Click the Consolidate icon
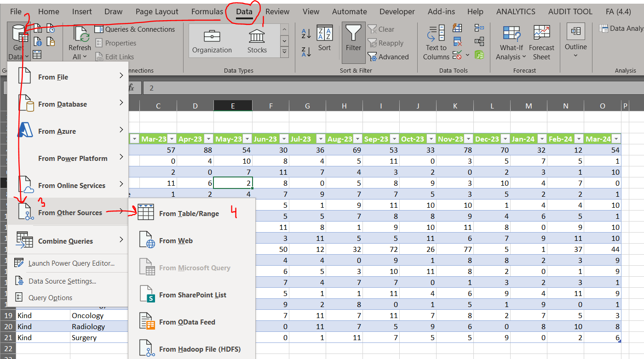644x359 pixels. (479, 28)
